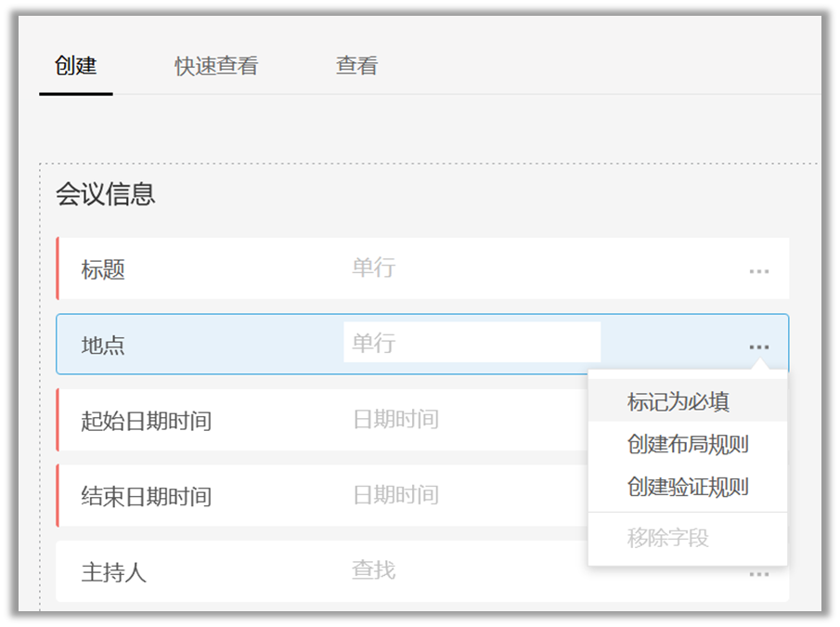Screen dimensions: 840x627
Task: Click the 单行 input box in the 地点 row
Action: [x=472, y=343]
